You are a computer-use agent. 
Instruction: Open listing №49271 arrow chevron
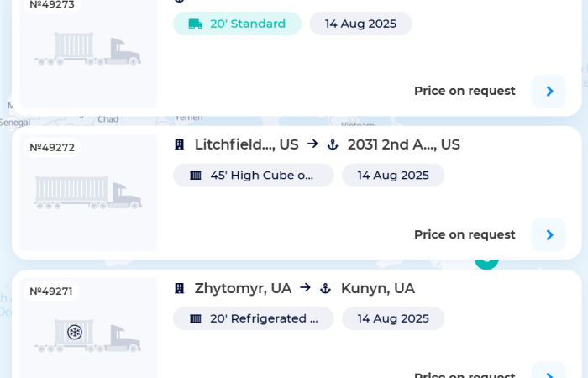[549, 373]
